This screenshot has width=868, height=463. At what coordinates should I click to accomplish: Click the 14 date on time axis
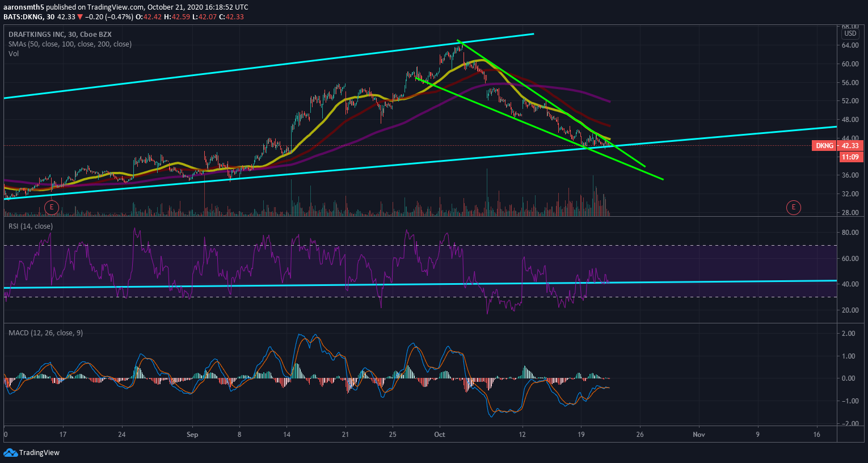tap(287, 435)
